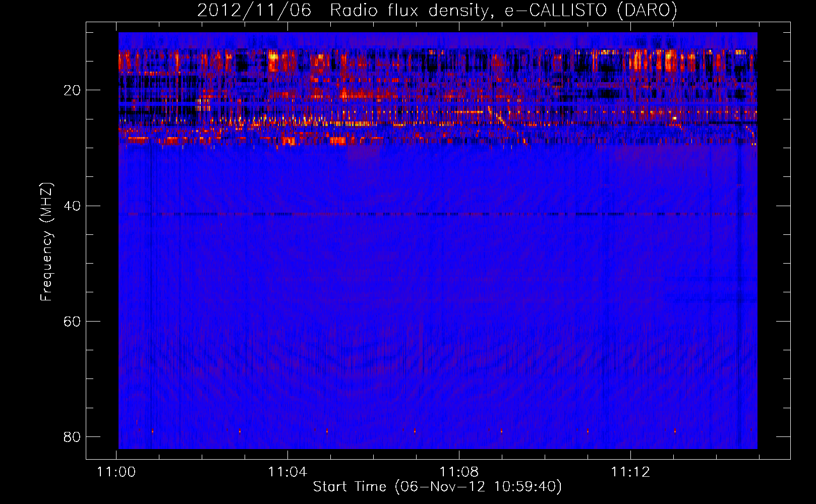
Task: Click the 'Start Time (06-Nov-12 10:59:40)' label
Action: (437, 487)
